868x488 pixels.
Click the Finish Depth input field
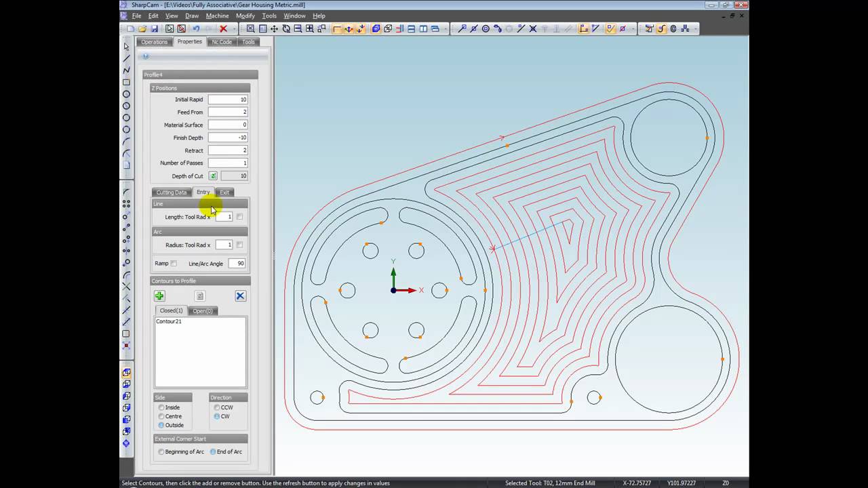[x=228, y=138]
